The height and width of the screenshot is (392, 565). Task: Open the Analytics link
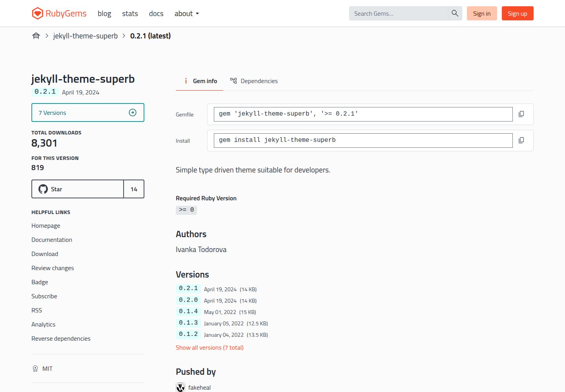(x=44, y=324)
